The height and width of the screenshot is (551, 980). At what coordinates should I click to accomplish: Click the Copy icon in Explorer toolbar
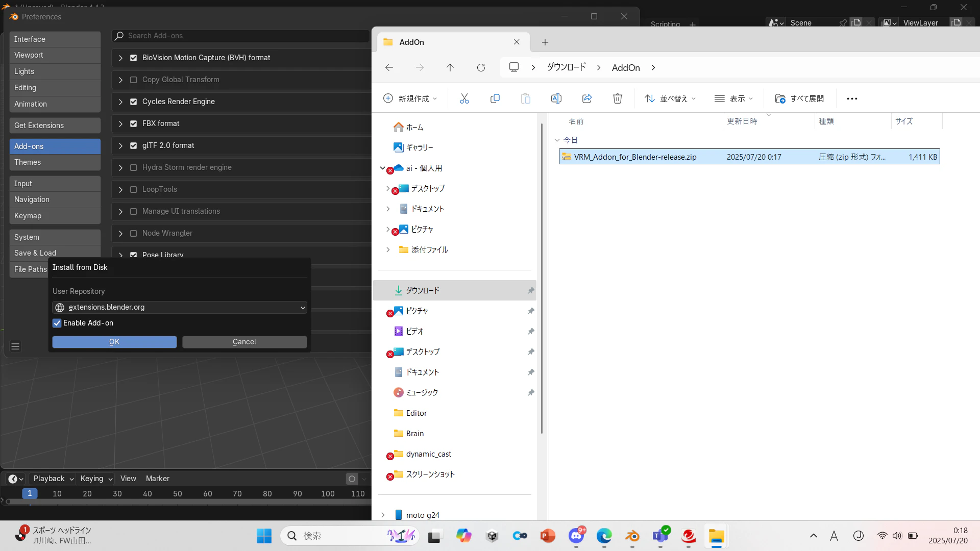click(x=495, y=98)
